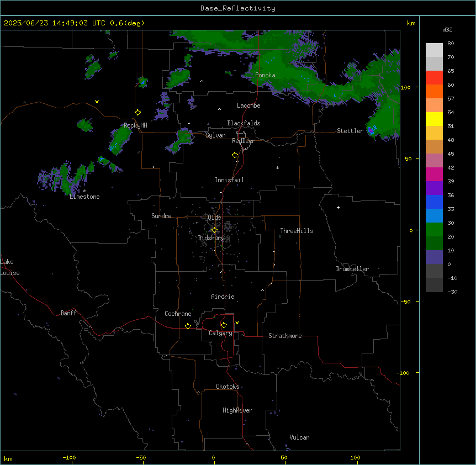Click the Vulcan label
Image resolution: width=476 pixels, height=465 pixels.
coord(300,437)
